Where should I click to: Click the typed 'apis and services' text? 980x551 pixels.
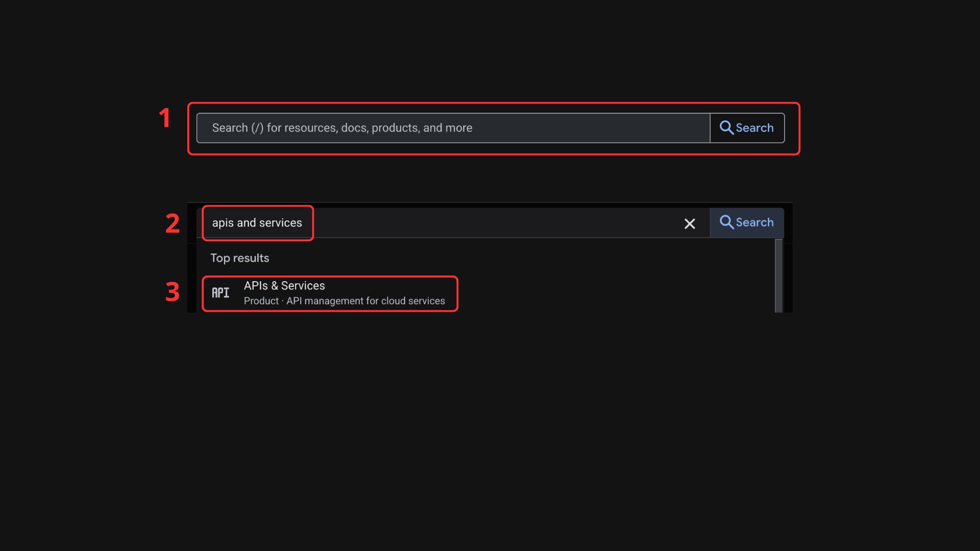coord(257,223)
